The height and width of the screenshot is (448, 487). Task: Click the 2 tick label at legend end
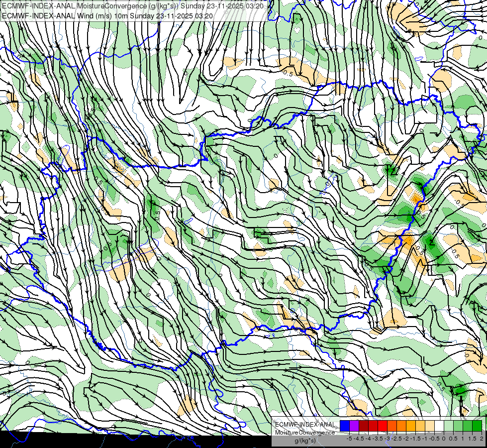pos(482,439)
